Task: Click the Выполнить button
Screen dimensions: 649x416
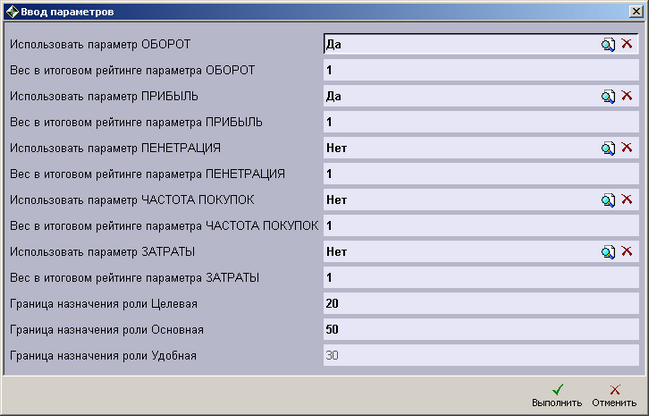Action: point(557,395)
